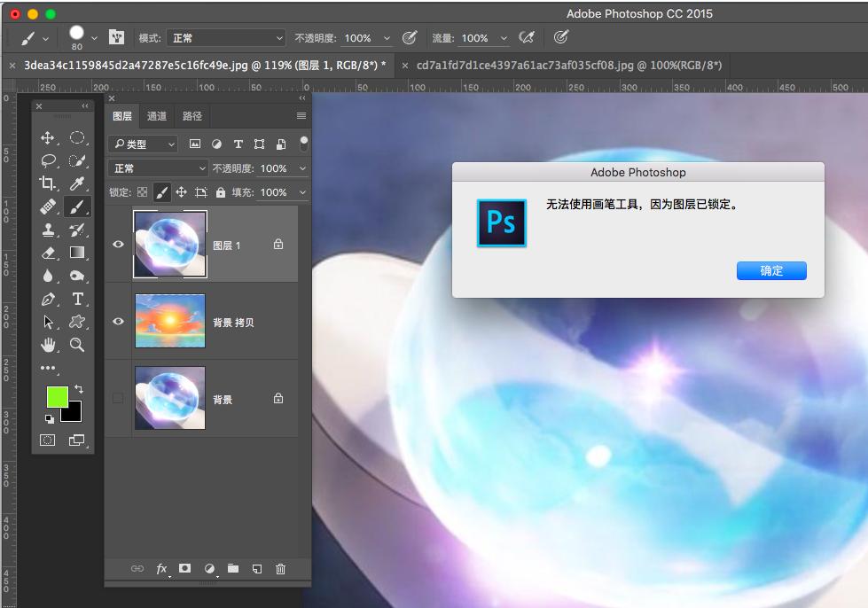Screen dimensions: 868x608
Task: Switch to the 通道 tab
Action: 157,116
